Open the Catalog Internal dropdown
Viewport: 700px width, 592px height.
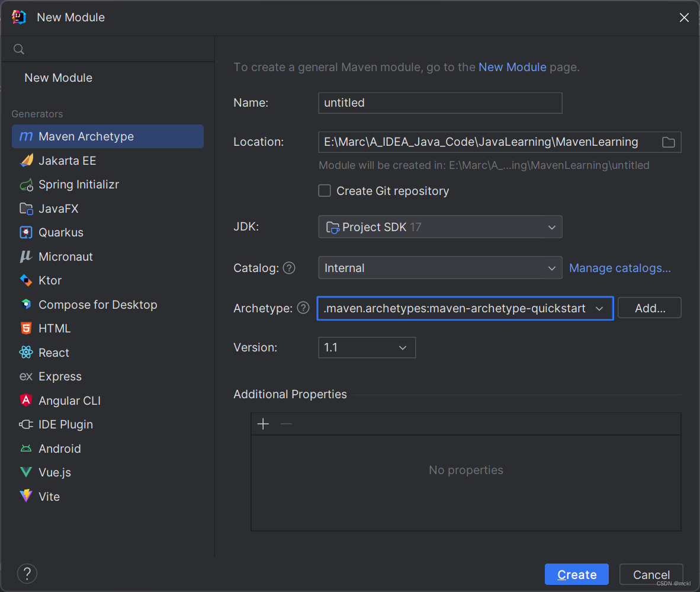click(440, 268)
